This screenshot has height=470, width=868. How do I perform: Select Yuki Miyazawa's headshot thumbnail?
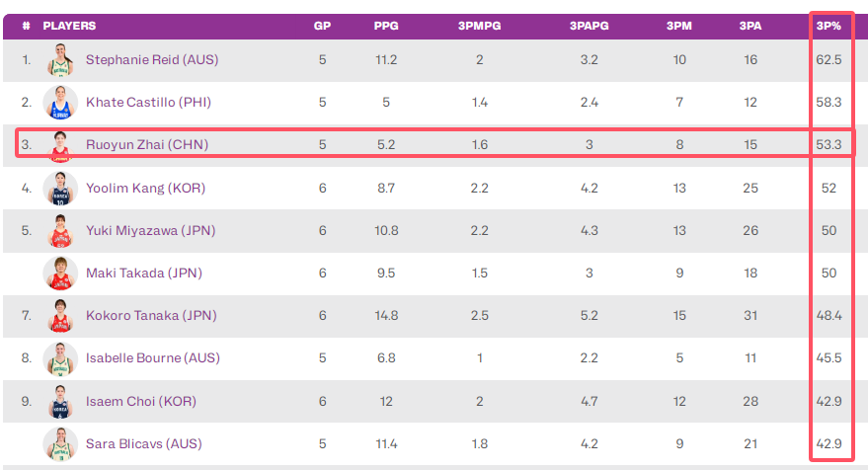pyautogui.click(x=60, y=231)
